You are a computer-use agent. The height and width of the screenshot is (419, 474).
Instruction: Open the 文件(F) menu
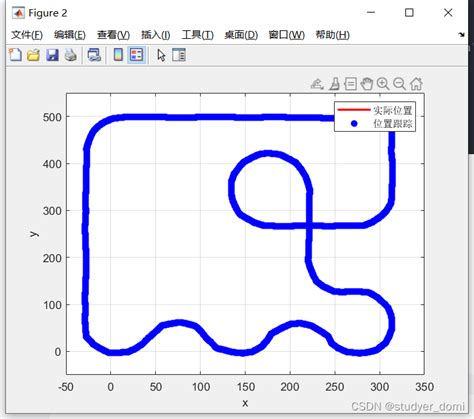coord(27,35)
